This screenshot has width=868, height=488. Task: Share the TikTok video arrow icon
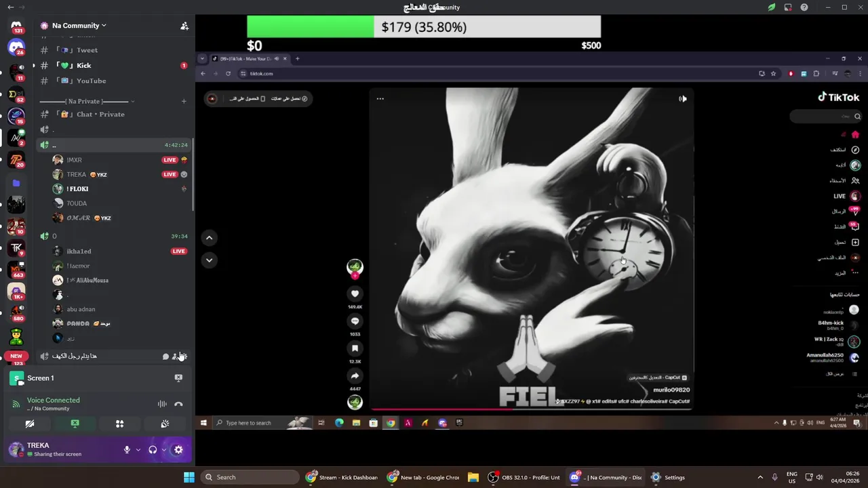click(355, 375)
